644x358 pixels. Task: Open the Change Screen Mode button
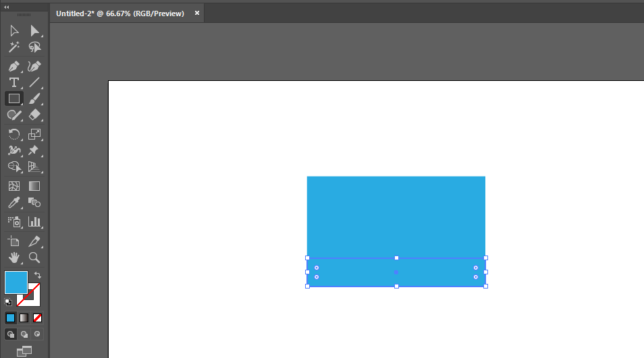pos(24,351)
